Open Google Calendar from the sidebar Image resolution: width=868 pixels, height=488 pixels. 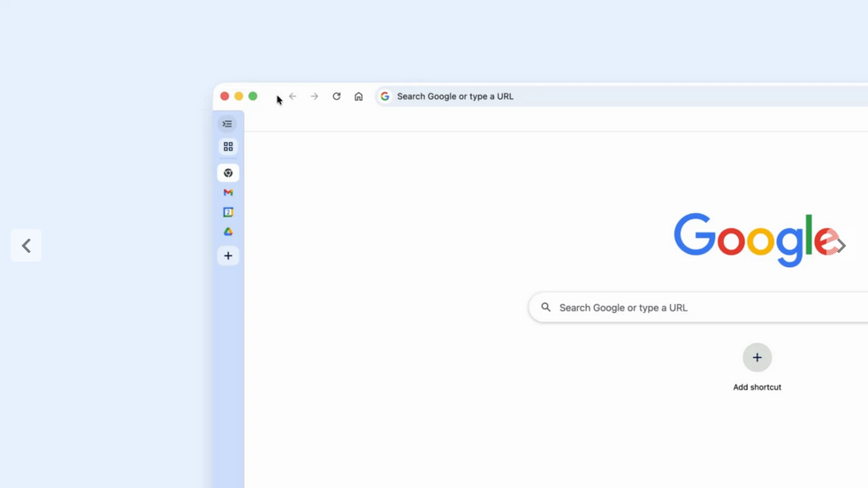(x=228, y=212)
